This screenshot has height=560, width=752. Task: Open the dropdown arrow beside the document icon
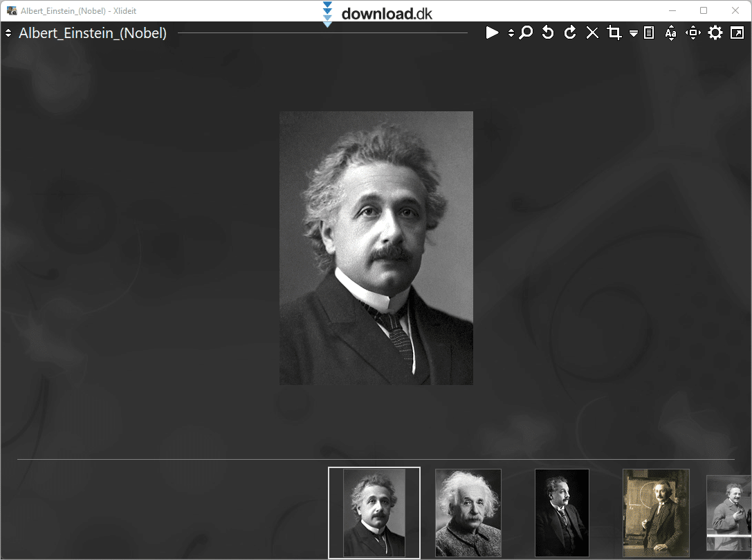point(634,34)
